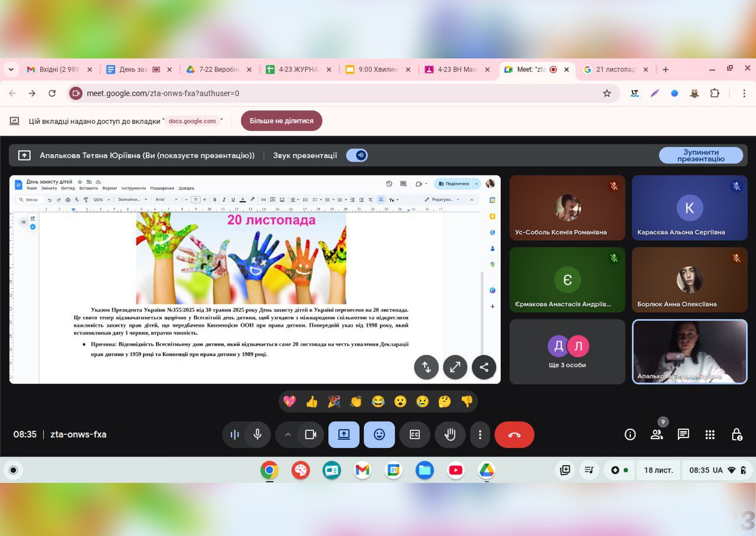The width and height of the screenshot is (756, 536).
Task: Click the Зупинити презентацію button
Action: (x=700, y=155)
